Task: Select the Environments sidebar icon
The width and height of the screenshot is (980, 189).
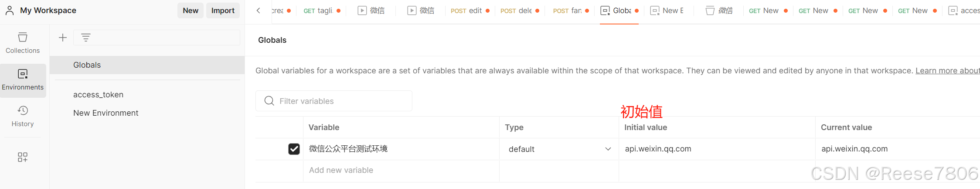Action: [x=23, y=80]
